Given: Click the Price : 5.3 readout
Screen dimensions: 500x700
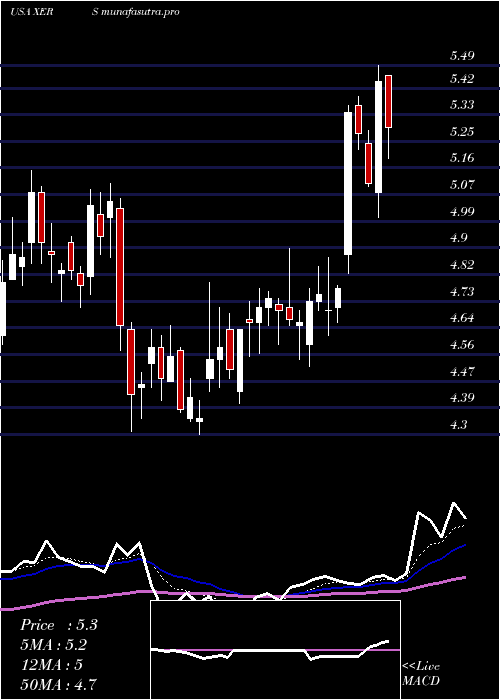Looking at the screenshot, I should [x=58, y=625].
